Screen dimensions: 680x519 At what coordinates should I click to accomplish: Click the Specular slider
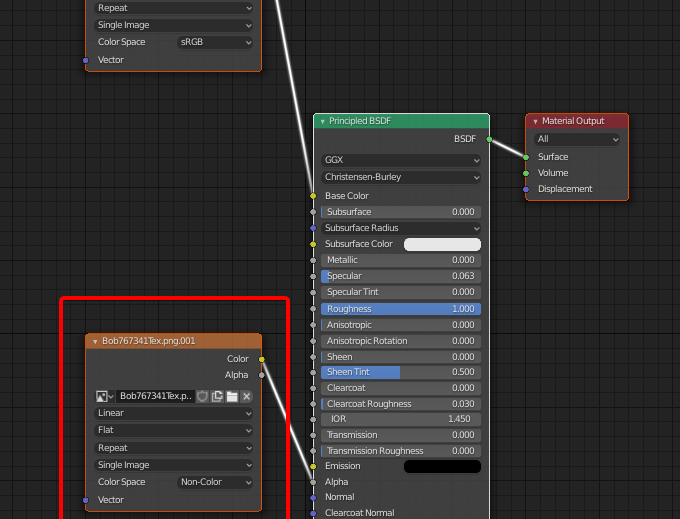(x=401, y=276)
